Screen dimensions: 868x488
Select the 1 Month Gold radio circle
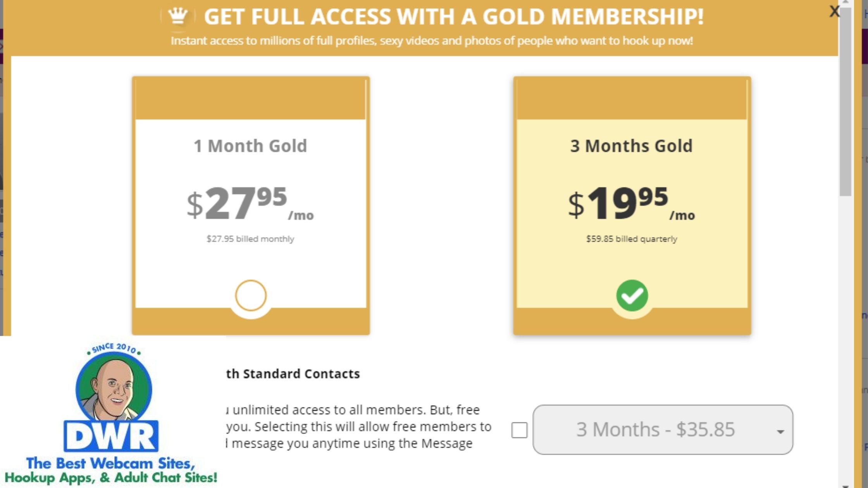pos(251,296)
